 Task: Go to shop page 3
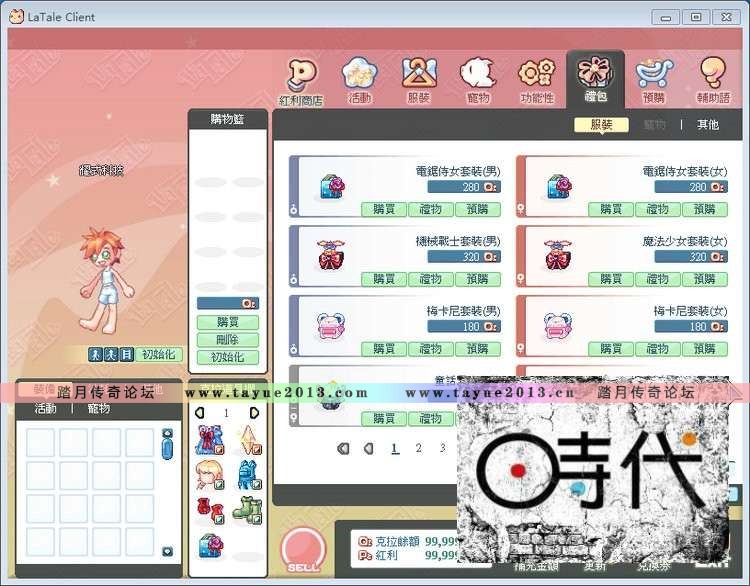[442, 448]
